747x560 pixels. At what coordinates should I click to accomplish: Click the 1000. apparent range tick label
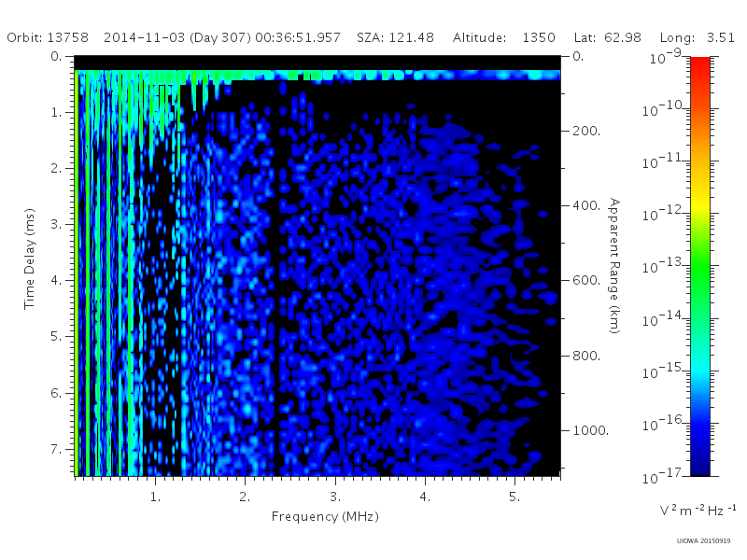click(x=590, y=430)
